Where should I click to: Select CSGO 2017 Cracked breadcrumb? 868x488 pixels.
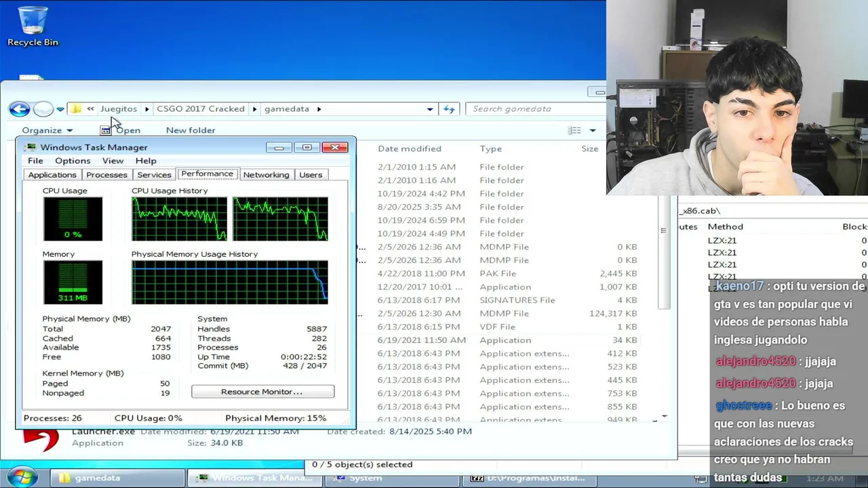click(201, 108)
